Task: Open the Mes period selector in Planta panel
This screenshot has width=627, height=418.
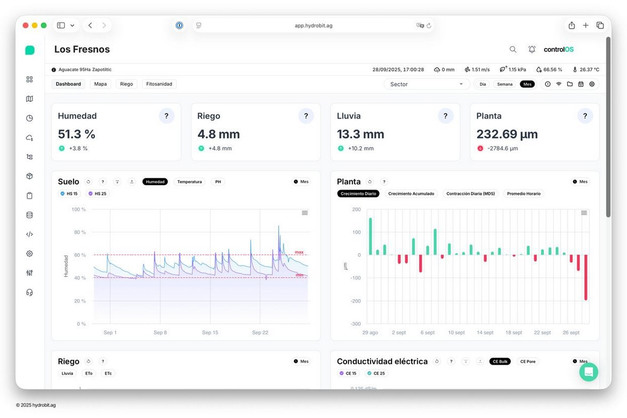Action: click(x=580, y=181)
